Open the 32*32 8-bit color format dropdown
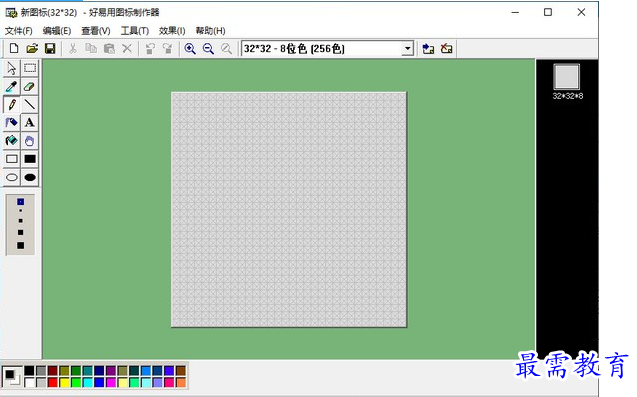The width and height of the screenshot is (637, 397). click(407, 49)
